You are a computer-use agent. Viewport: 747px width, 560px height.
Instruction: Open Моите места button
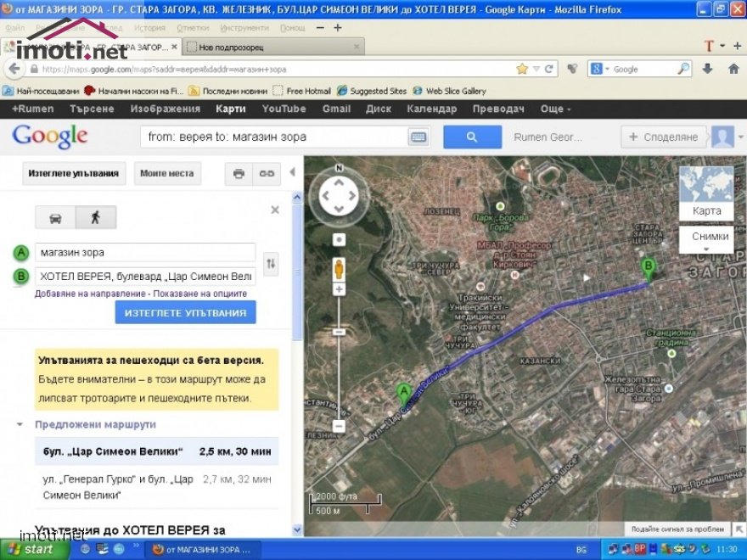click(x=167, y=173)
